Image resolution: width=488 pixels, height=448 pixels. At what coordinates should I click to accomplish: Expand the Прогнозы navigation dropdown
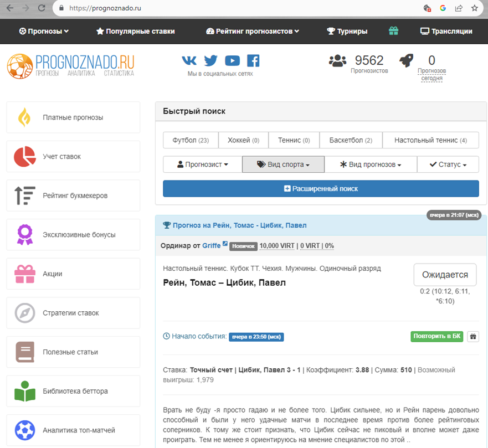click(x=44, y=31)
